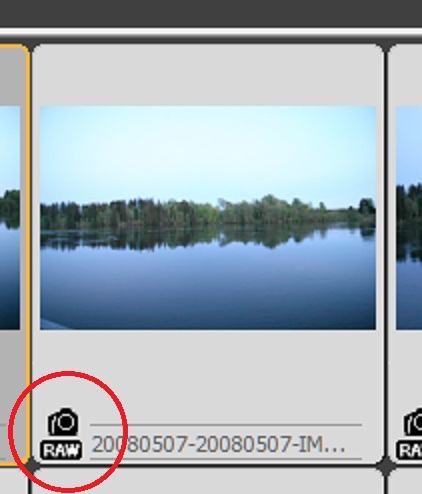Click the sky area of the lake photo
The width and height of the screenshot is (422, 494).
208,150
